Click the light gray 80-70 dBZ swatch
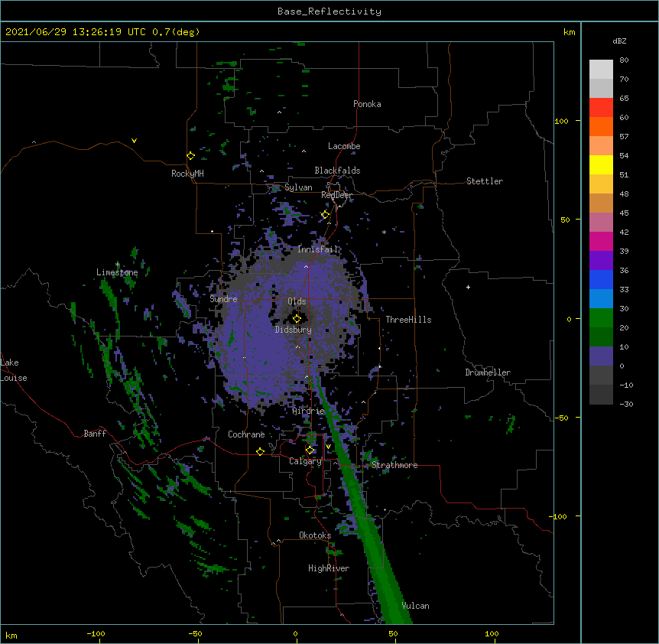Image resolution: width=659 pixels, height=644 pixels. (601, 70)
